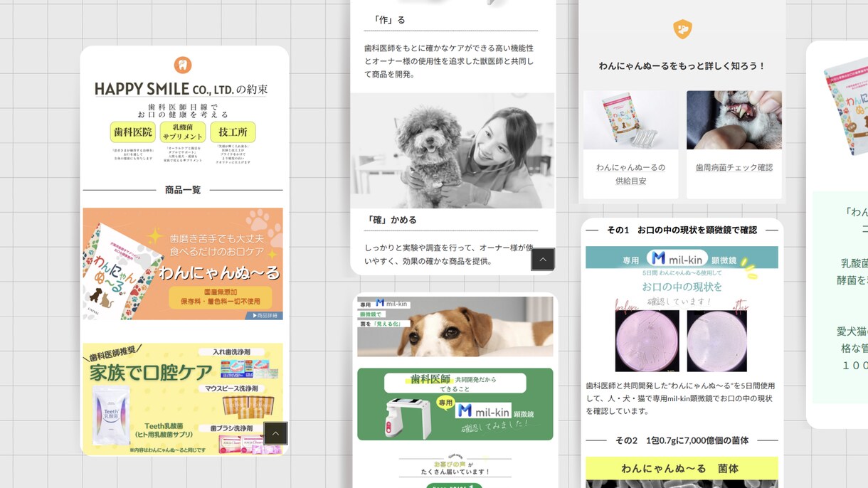This screenshot has height=488, width=868.
Task: Click scroll-to-top arrow on the yellow 家族で口腔ケア banner
Action: tap(275, 433)
